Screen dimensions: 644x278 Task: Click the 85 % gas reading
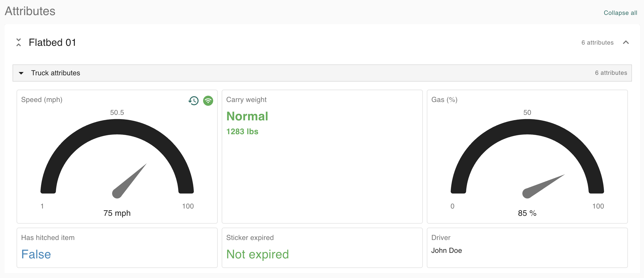527,213
